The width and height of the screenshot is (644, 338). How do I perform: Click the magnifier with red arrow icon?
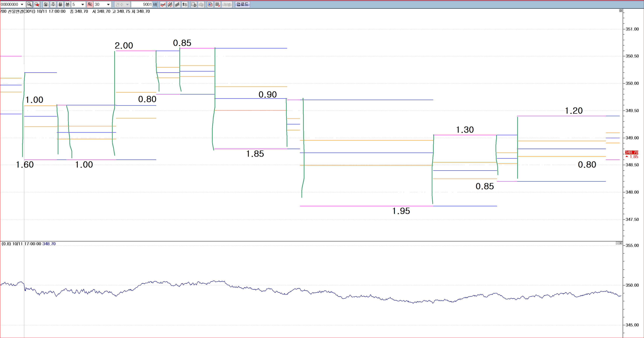(x=37, y=4)
